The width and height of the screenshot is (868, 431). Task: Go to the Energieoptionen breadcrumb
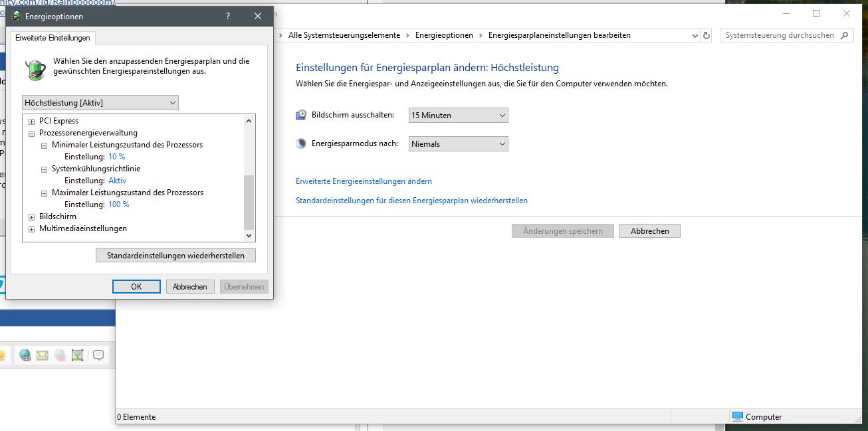pyautogui.click(x=444, y=35)
